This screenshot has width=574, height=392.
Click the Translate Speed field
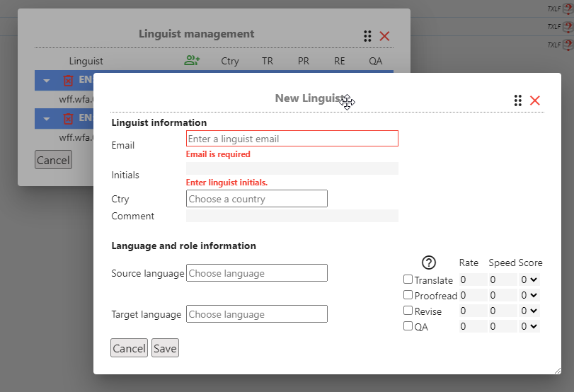click(503, 279)
